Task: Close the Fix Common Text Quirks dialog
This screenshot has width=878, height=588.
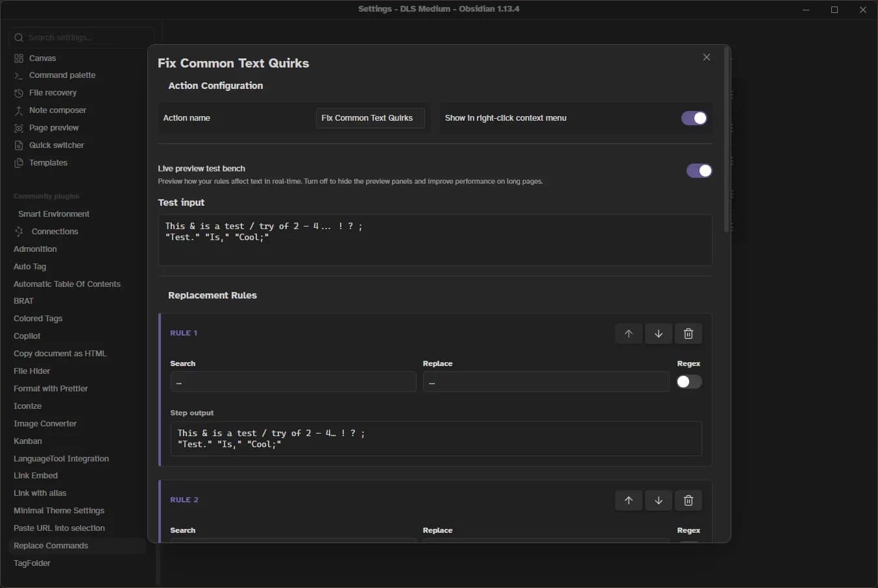Action: (x=707, y=57)
